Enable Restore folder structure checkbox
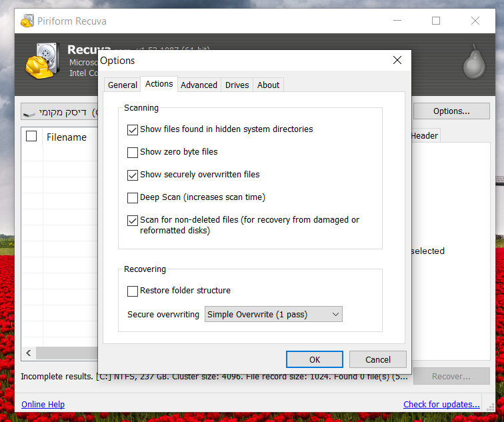This screenshot has width=504, height=422. tap(133, 291)
